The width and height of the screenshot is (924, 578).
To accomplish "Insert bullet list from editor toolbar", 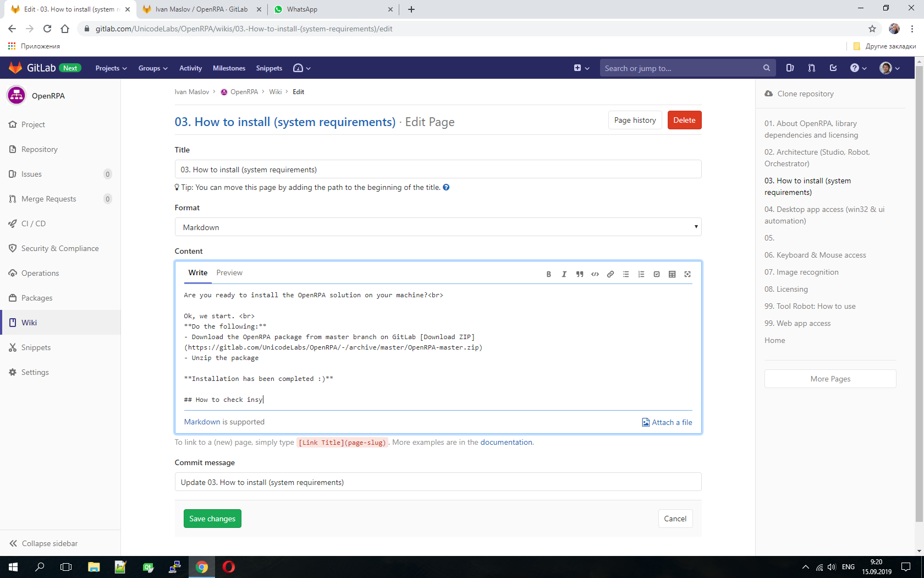I will point(625,274).
